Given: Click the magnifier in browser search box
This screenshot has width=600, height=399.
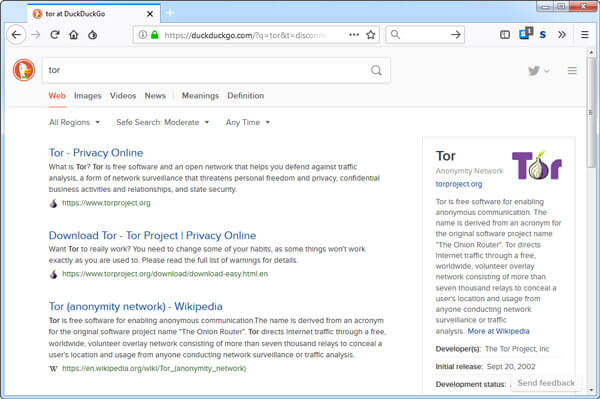Looking at the screenshot, I should [x=395, y=35].
